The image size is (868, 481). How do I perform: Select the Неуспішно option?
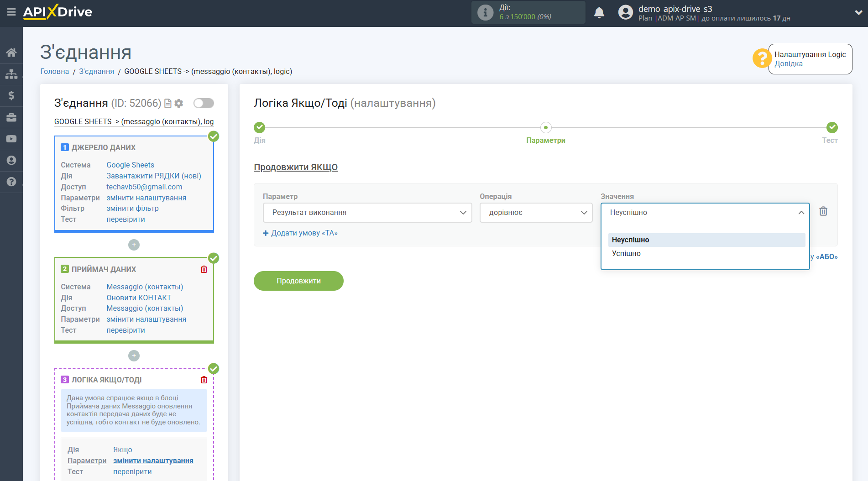[x=630, y=240]
